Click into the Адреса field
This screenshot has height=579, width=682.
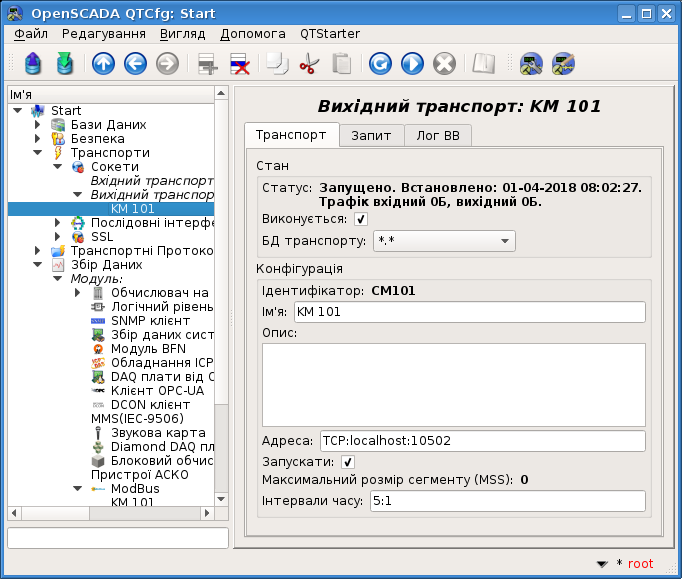[x=483, y=441]
